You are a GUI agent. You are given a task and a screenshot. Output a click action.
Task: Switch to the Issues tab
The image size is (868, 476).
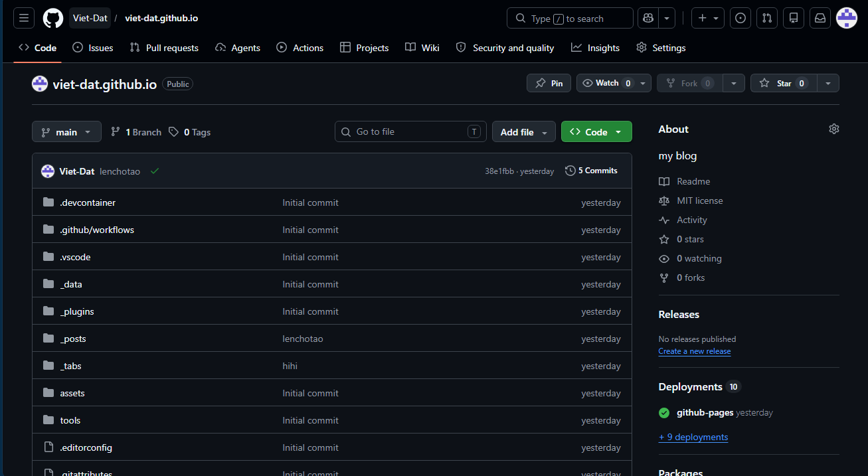coord(92,48)
